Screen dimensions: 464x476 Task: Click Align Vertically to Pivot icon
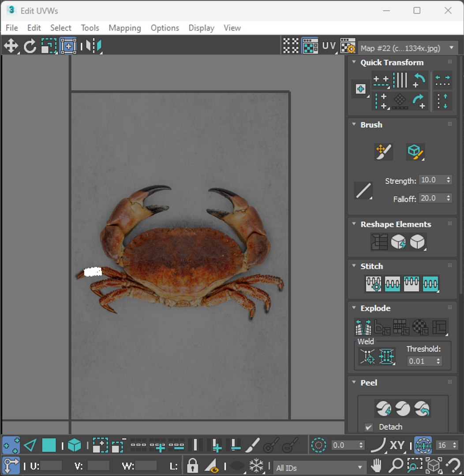pos(381,101)
